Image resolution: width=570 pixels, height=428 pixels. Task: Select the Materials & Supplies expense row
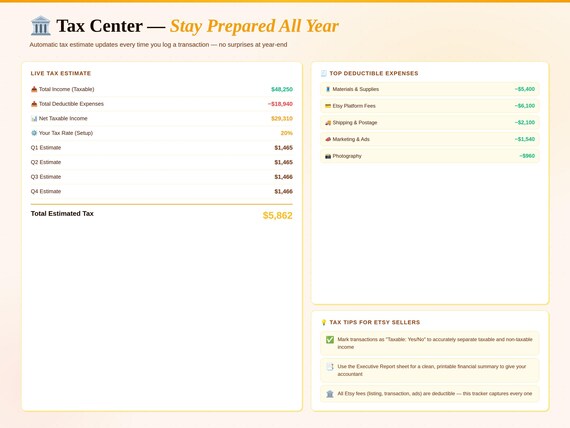[x=430, y=89]
